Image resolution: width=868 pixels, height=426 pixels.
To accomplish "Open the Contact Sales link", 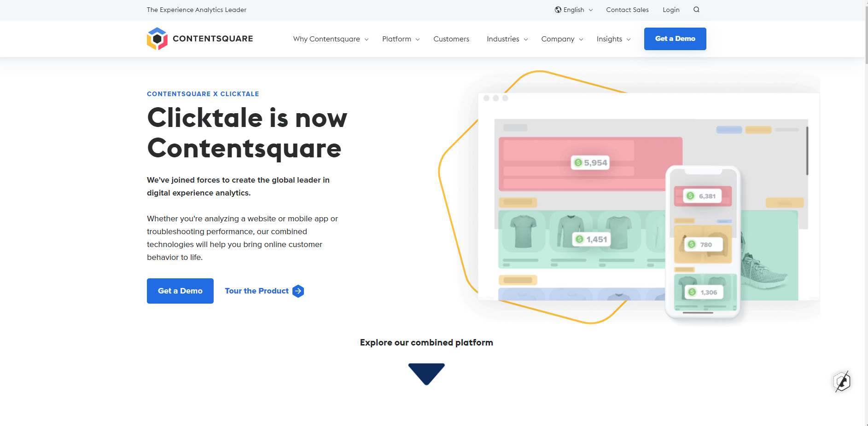I will (x=627, y=10).
